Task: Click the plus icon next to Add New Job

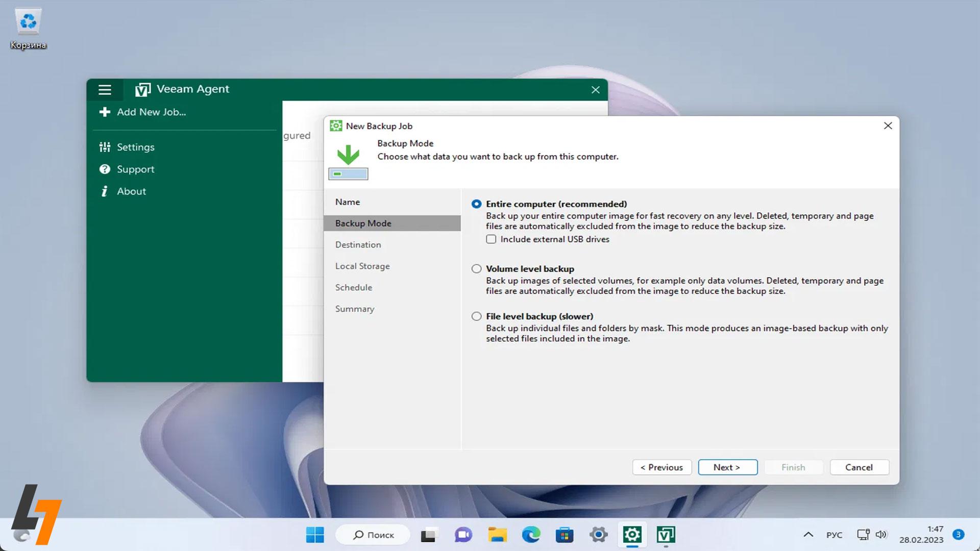Action: [104, 112]
